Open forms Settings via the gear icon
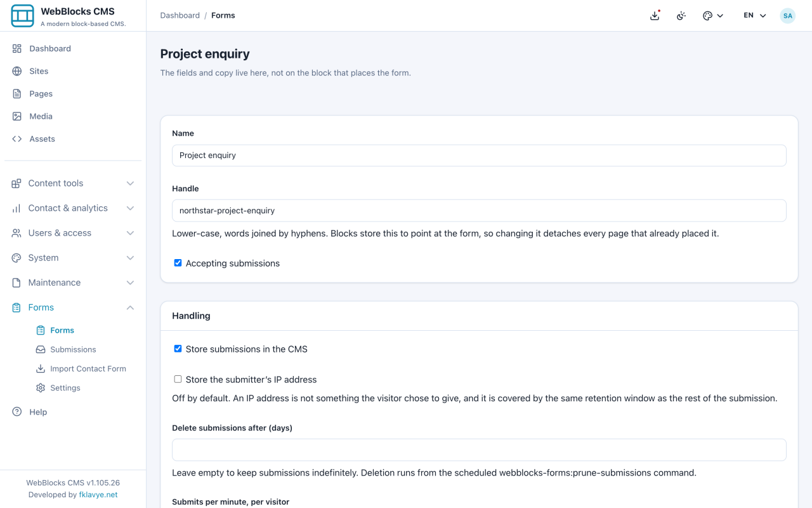 coord(41,388)
